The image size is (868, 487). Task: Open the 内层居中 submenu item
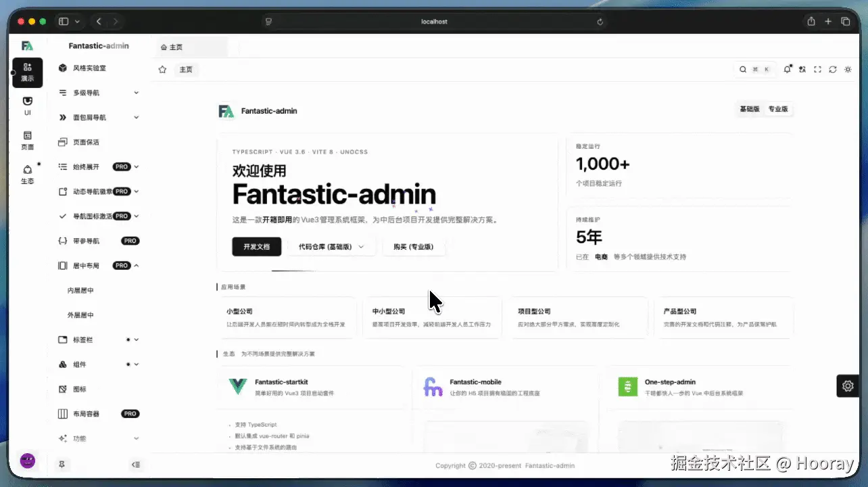[99, 290]
